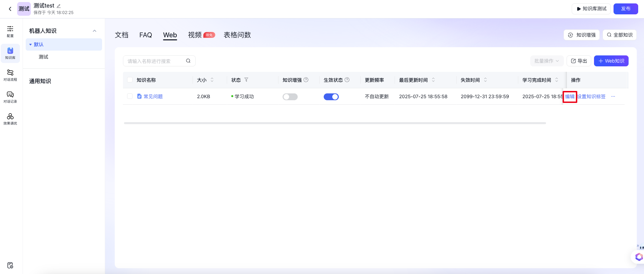Click the 导出 button
Image resolution: width=644 pixels, height=274 pixels.
point(579,61)
